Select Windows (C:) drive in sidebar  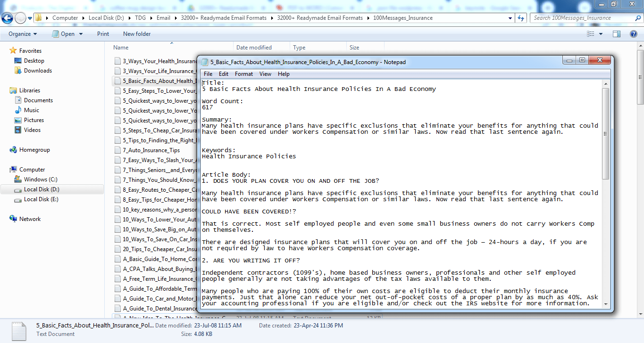pos(41,180)
